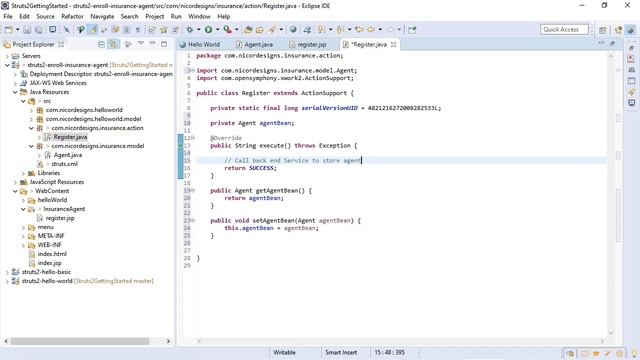Click the New file toolbar icon
The image size is (640, 360).
[x=8, y=29]
